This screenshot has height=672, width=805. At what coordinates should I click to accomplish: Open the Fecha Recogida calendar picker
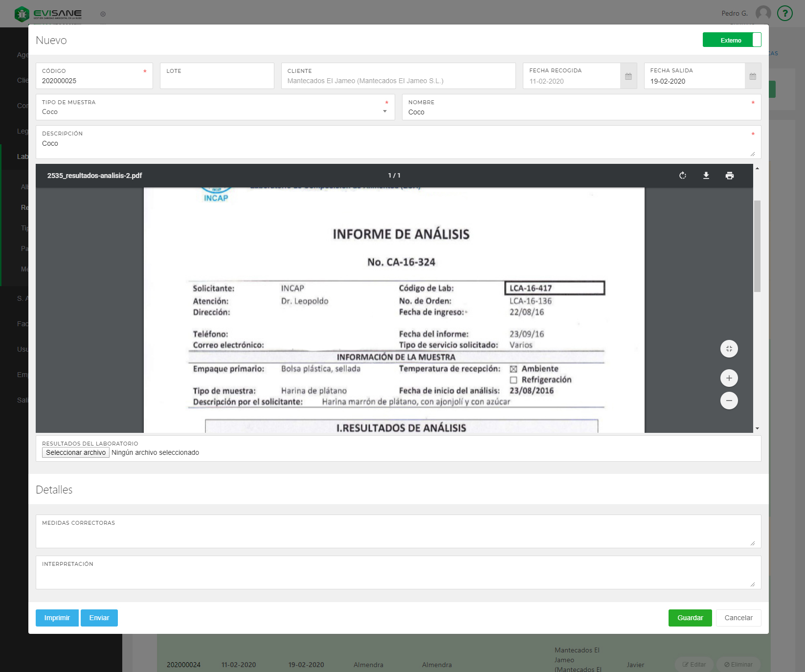(628, 76)
